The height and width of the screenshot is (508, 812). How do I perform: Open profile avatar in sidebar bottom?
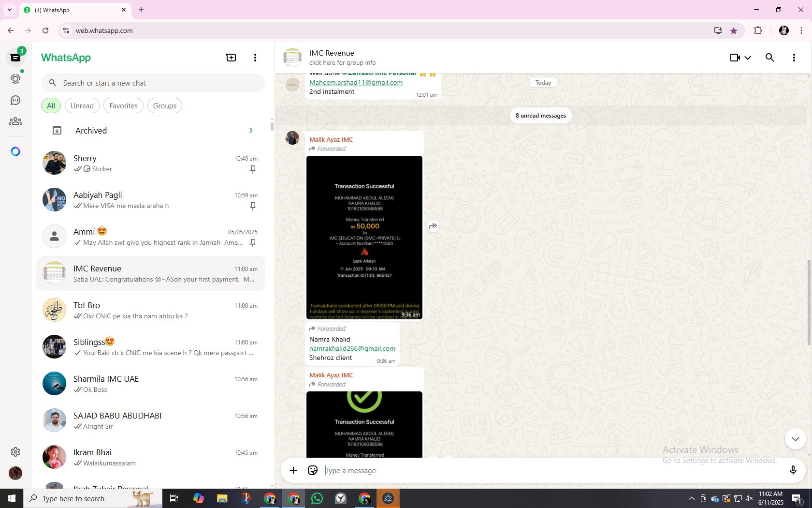[x=15, y=473]
